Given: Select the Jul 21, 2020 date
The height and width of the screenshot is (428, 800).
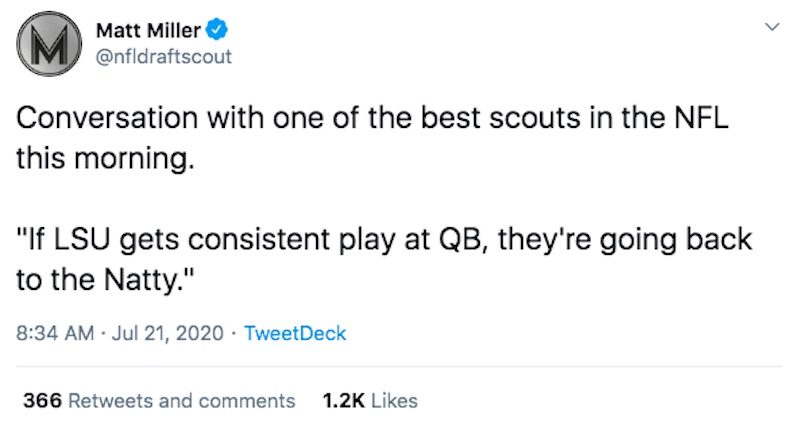Looking at the screenshot, I should (167, 333).
